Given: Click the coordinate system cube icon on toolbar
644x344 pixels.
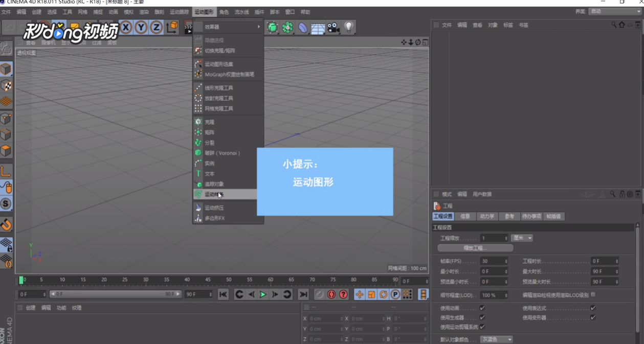Looking at the screenshot, I should coord(171,27).
